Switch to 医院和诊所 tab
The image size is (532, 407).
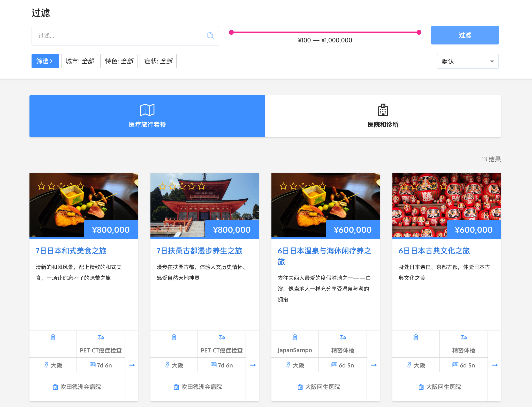(x=383, y=116)
